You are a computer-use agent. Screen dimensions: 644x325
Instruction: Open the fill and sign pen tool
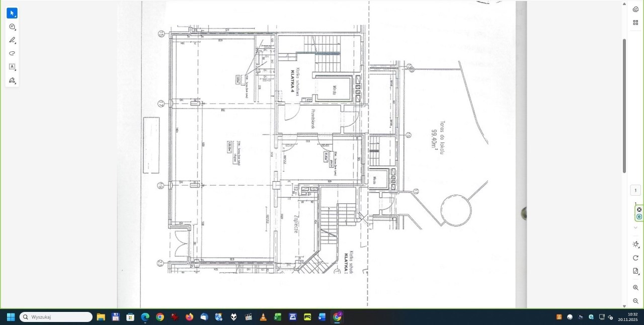tap(12, 80)
